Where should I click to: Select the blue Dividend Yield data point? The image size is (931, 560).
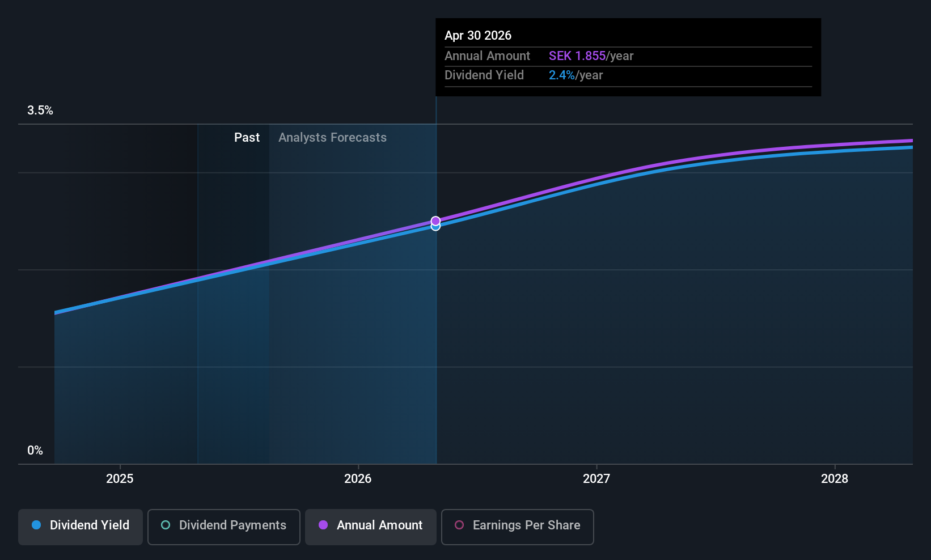(x=435, y=227)
